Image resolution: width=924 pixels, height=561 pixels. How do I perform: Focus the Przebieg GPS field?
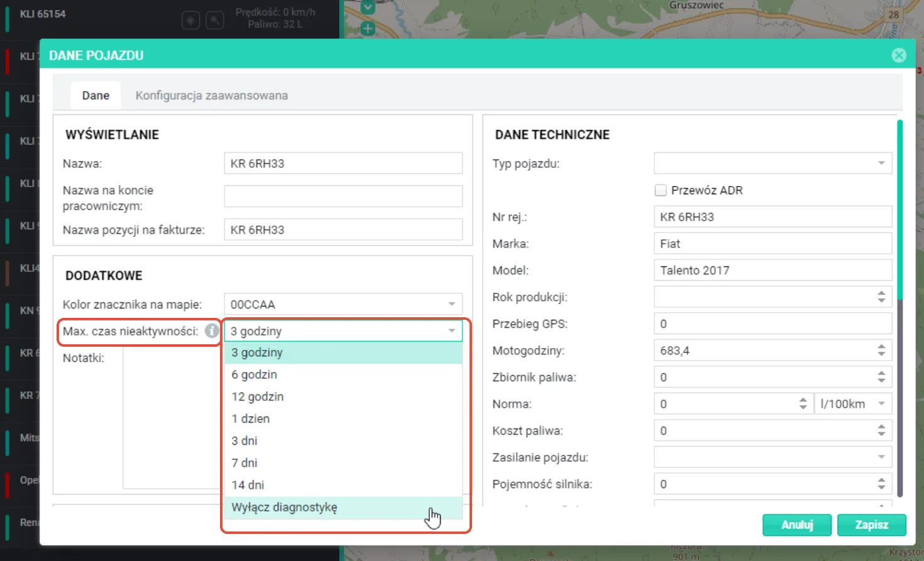(x=773, y=324)
